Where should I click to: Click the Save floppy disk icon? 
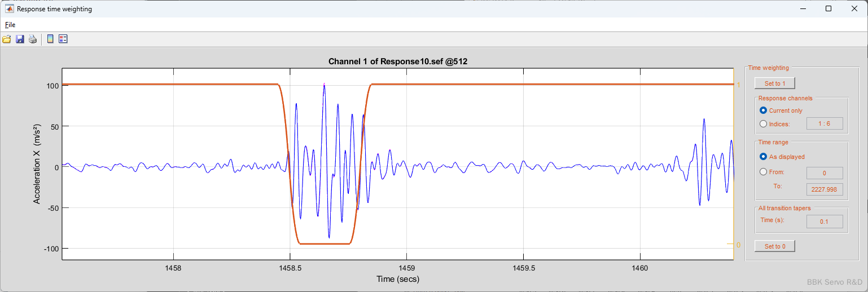tap(20, 39)
